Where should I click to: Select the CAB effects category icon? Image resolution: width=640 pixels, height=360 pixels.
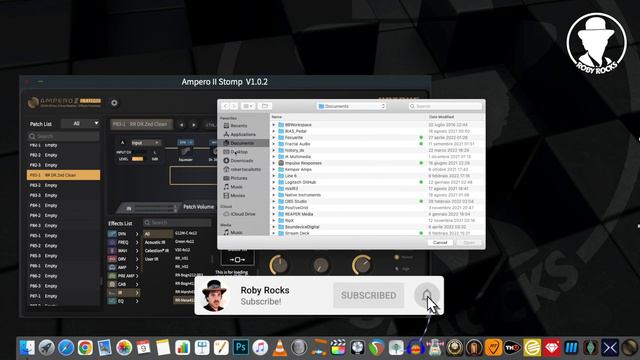pyautogui.click(x=112, y=284)
